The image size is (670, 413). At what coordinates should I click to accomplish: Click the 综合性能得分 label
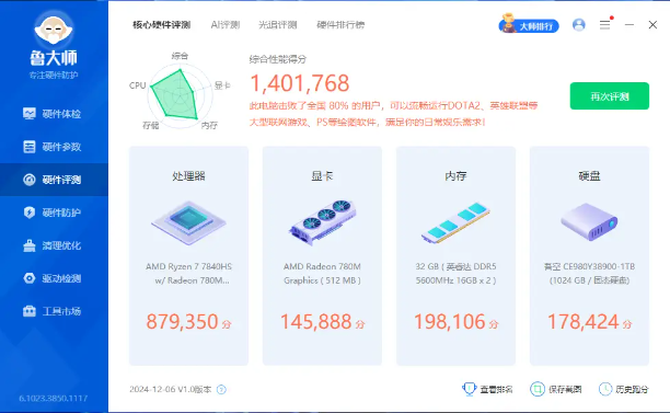click(278, 59)
